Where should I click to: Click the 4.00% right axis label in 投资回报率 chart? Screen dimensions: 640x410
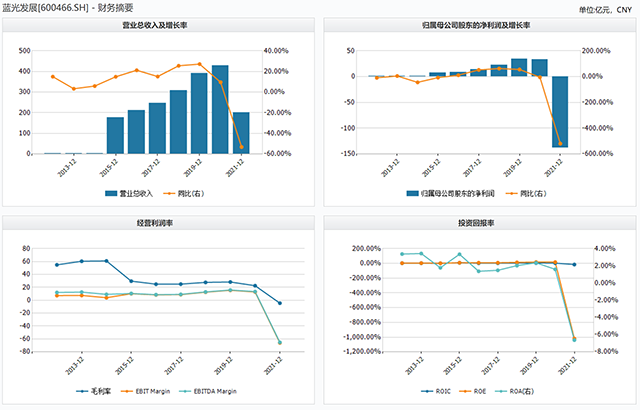(x=605, y=248)
